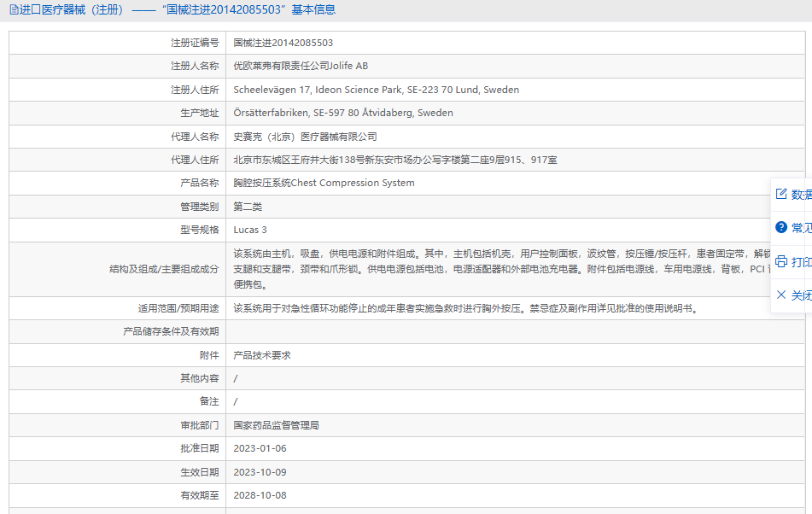
Task: Click agent name 史赛克（北京）医疗器械有限公司
Action: (305, 137)
